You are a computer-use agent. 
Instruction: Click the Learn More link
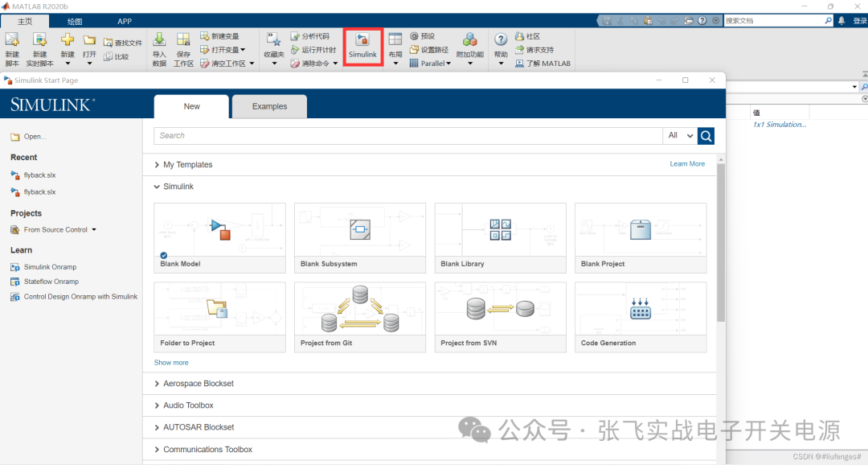[687, 164]
